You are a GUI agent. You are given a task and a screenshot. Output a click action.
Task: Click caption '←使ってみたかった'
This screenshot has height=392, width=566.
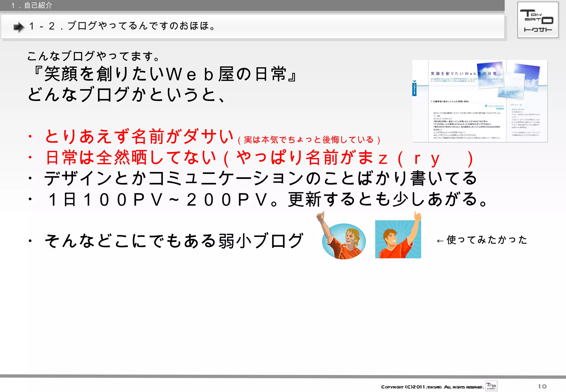[x=482, y=240]
